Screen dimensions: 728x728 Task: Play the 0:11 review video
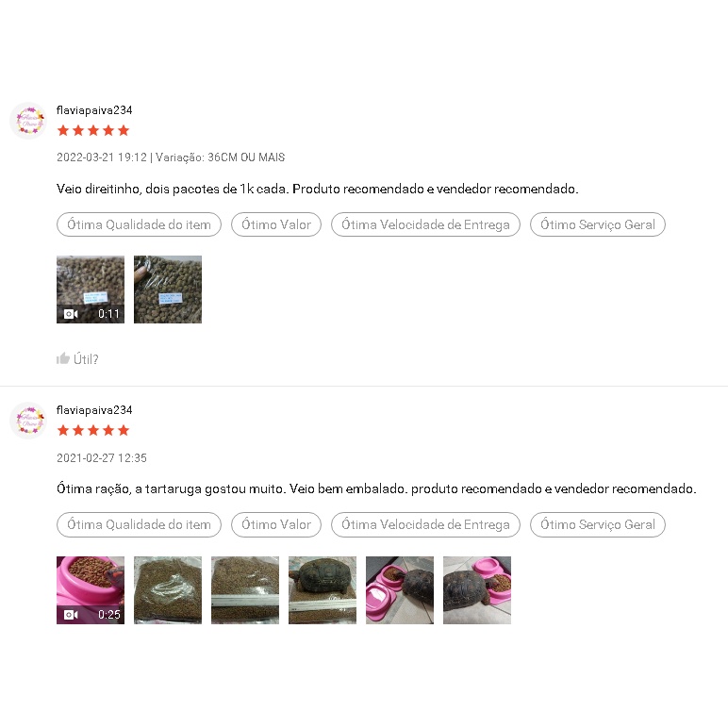[91, 290]
